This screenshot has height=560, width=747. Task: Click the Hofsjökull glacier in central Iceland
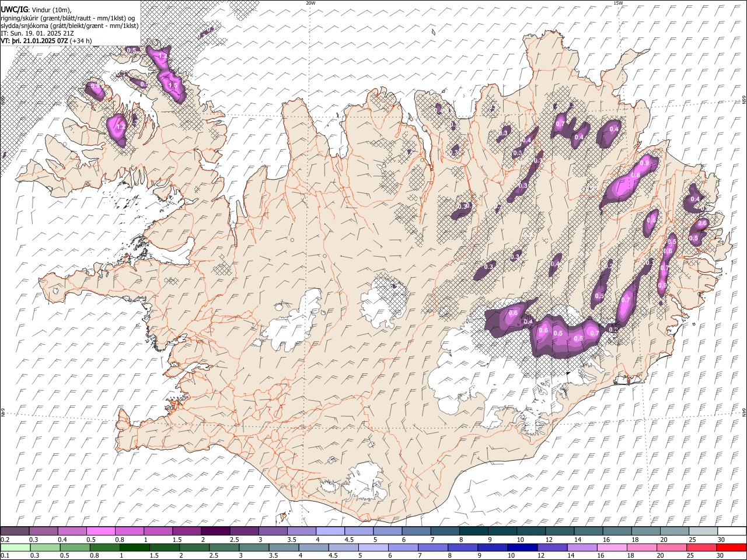[x=383, y=302]
